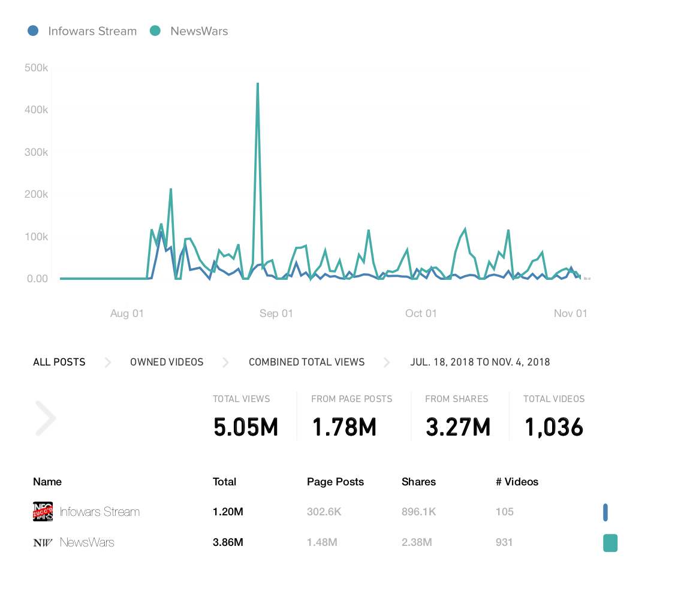Click chevron after Owned Videos breadcrumb
The width and height of the screenshot is (681, 616).
[x=225, y=362]
